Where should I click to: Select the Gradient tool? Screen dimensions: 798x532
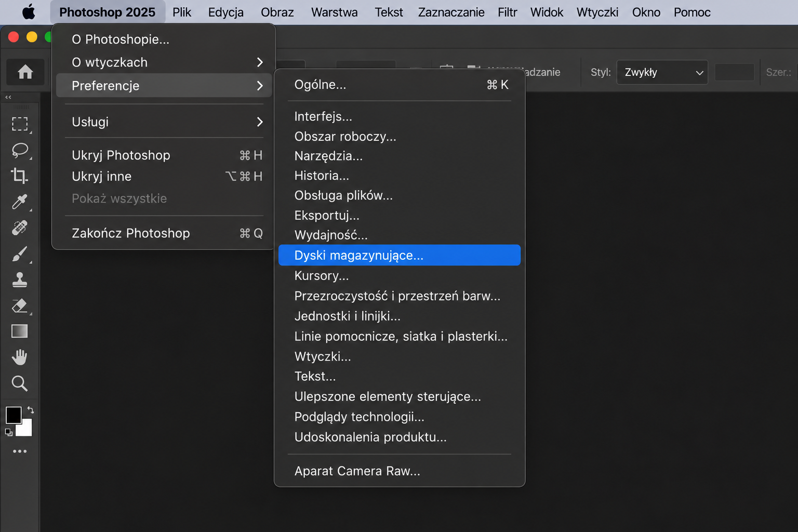20,331
